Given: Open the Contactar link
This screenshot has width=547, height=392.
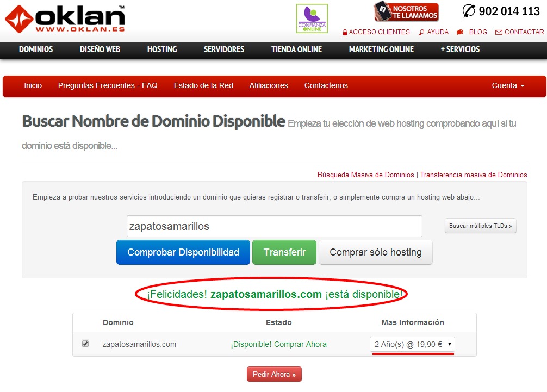Looking at the screenshot, I should point(524,32).
